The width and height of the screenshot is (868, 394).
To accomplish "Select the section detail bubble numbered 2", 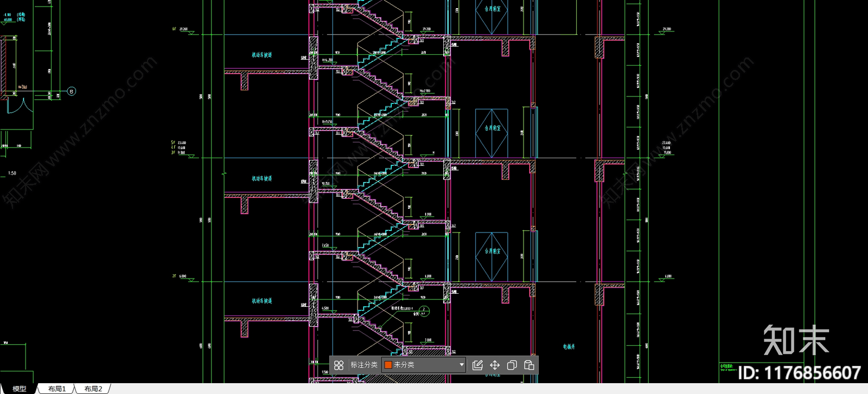I will pyautogui.click(x=424, y=311).
